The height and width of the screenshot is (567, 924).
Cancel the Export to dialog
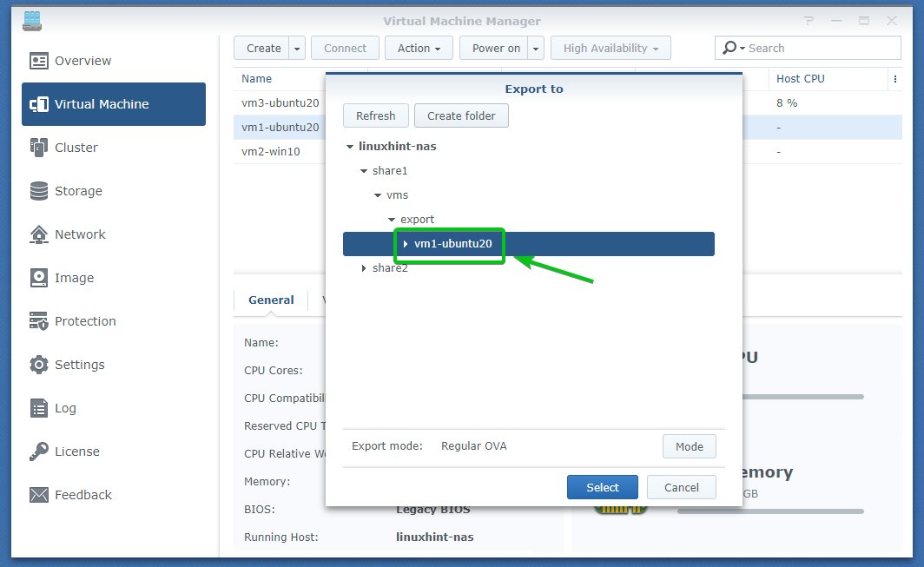pyautogui.click(x=681, y=487)
